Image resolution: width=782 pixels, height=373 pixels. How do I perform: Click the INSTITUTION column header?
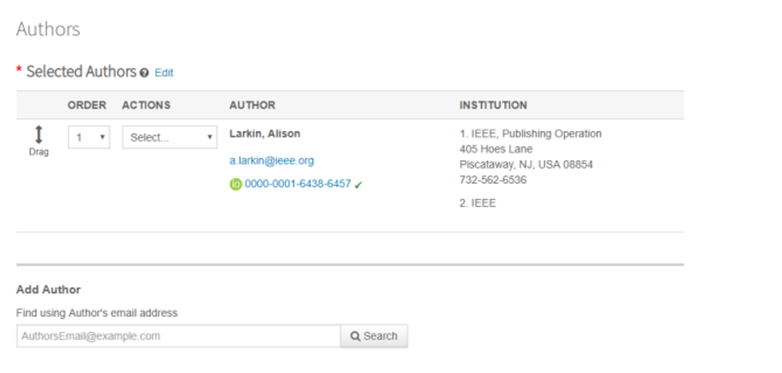tap(493, 105)
